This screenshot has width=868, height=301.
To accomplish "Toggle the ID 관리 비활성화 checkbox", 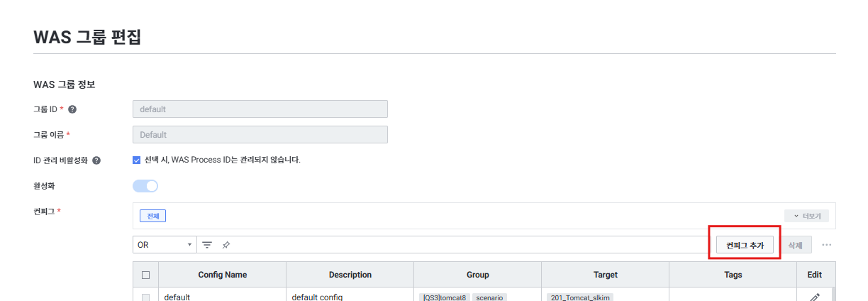I will click(137, 160).
